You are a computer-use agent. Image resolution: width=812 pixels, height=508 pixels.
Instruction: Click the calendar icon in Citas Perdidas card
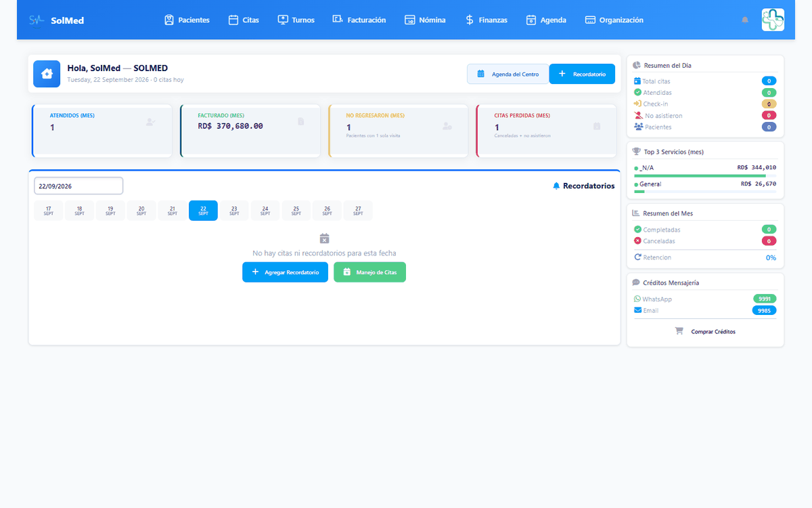597,126
